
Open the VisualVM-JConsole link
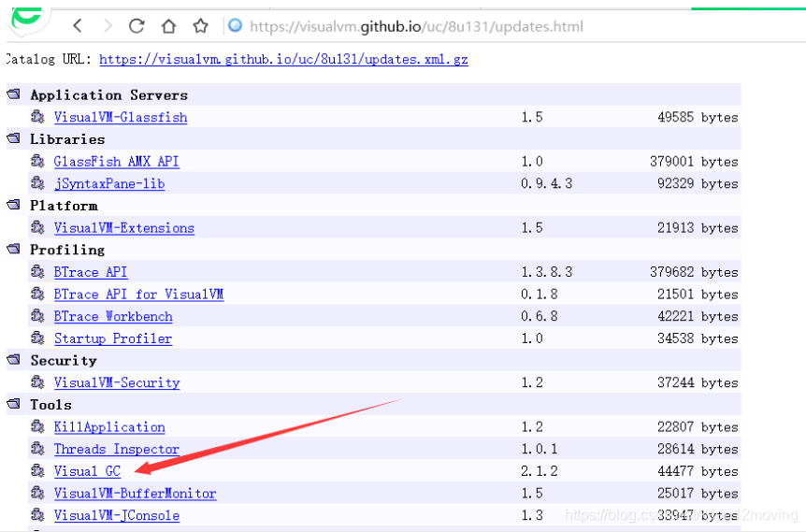pyautogui.click(x=117, y=515)
